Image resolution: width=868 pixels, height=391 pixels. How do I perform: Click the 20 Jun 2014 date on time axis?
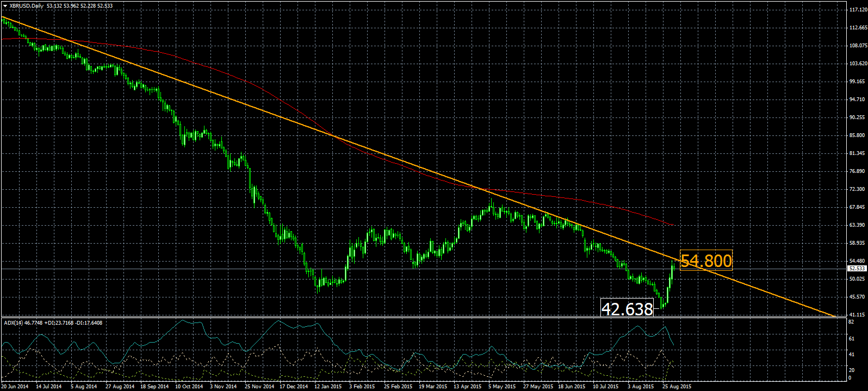click(15, 387)
